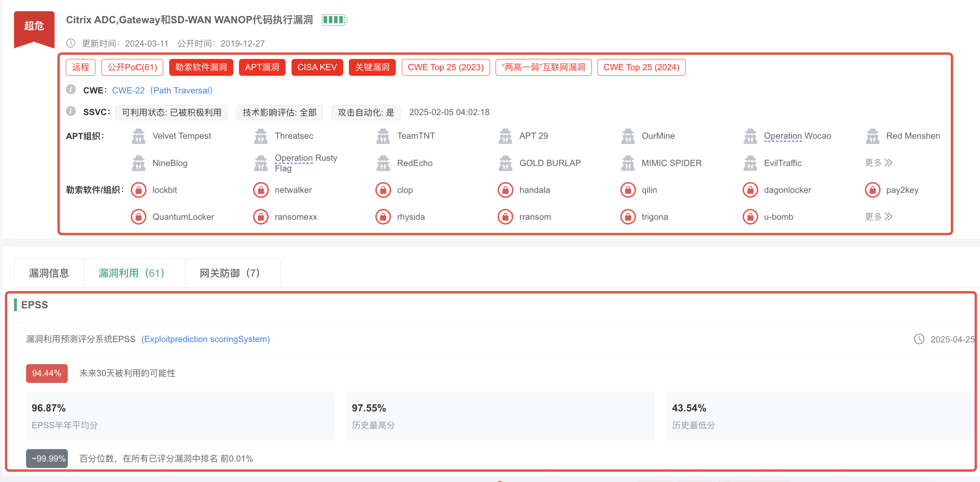Click the 96.87% EPSS半年平均分 card
This screenshot has height=482, width=980.
[180, 416]
